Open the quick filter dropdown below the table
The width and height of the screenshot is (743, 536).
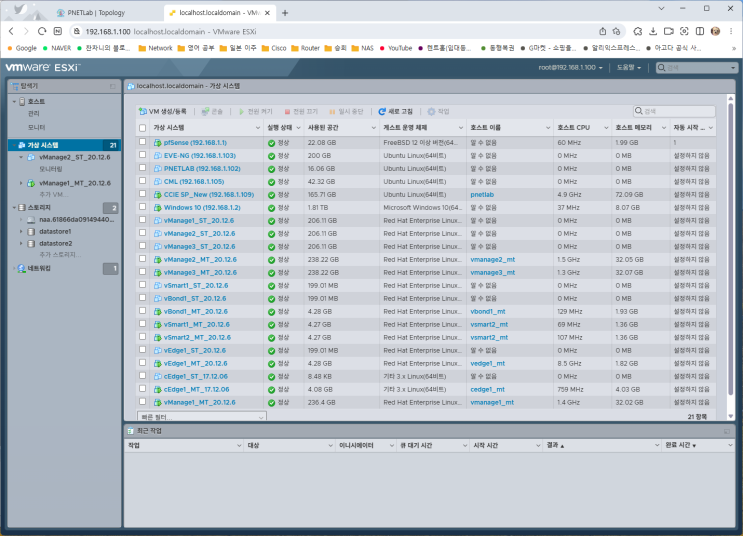tap(202, 417)
